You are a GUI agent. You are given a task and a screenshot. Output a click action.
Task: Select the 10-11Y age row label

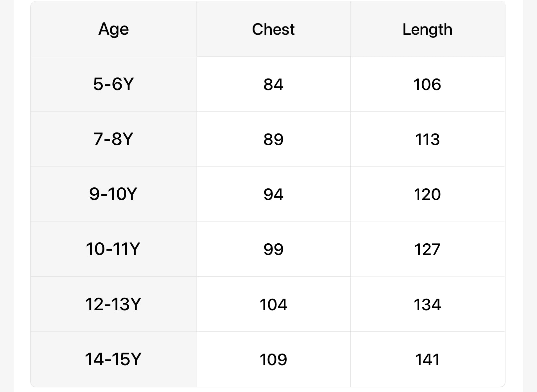113,249
